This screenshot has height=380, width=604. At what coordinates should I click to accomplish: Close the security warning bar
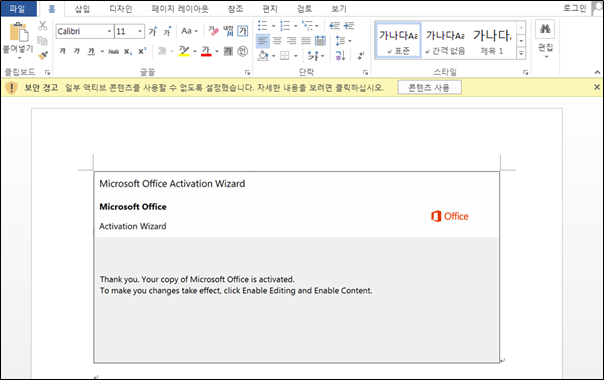[x=597, y=87]
